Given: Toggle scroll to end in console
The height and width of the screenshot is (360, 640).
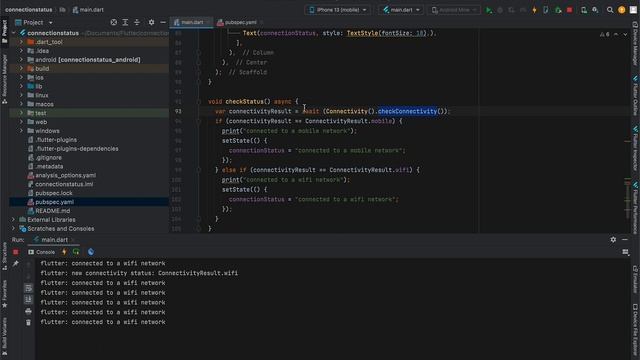Looking at the screenshot, I should (x=28, y=300).
